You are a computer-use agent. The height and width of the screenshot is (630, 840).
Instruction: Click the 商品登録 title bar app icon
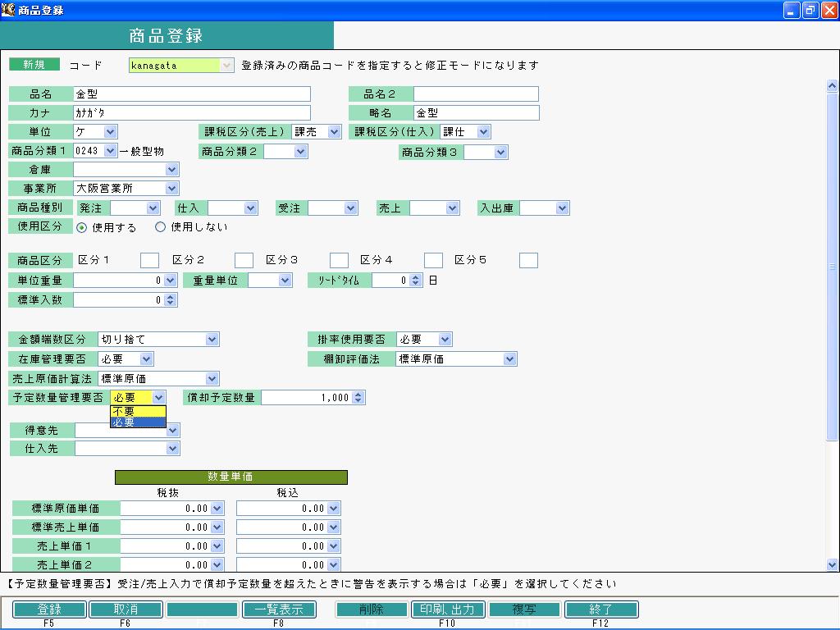coord(8,10)
